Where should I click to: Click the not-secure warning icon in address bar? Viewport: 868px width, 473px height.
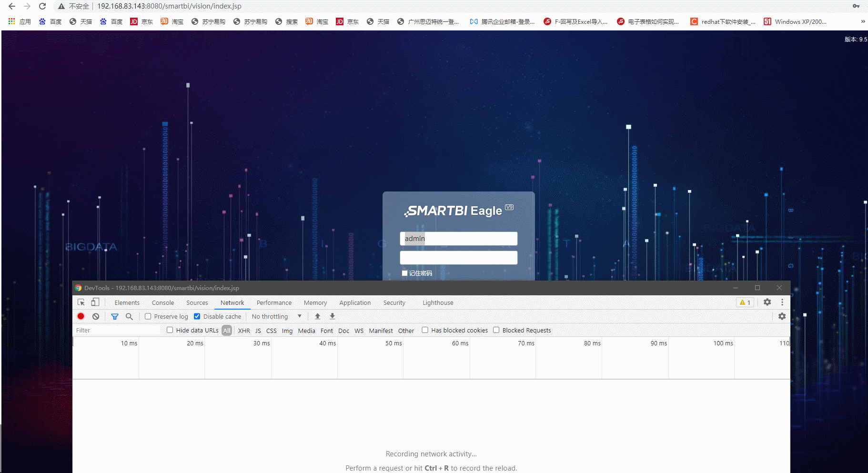pyautogui.click(x=61, y=6)
